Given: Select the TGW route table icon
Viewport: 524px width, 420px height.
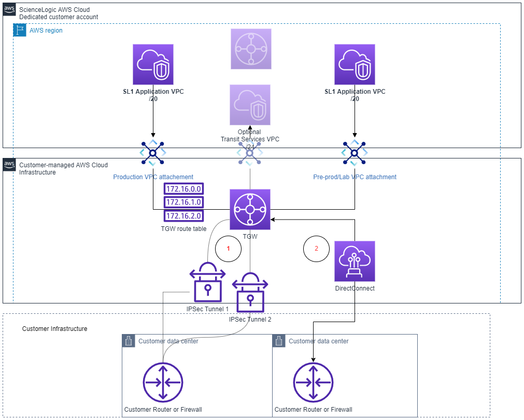Looking at the screenshot, I should (x=184, y=202).
